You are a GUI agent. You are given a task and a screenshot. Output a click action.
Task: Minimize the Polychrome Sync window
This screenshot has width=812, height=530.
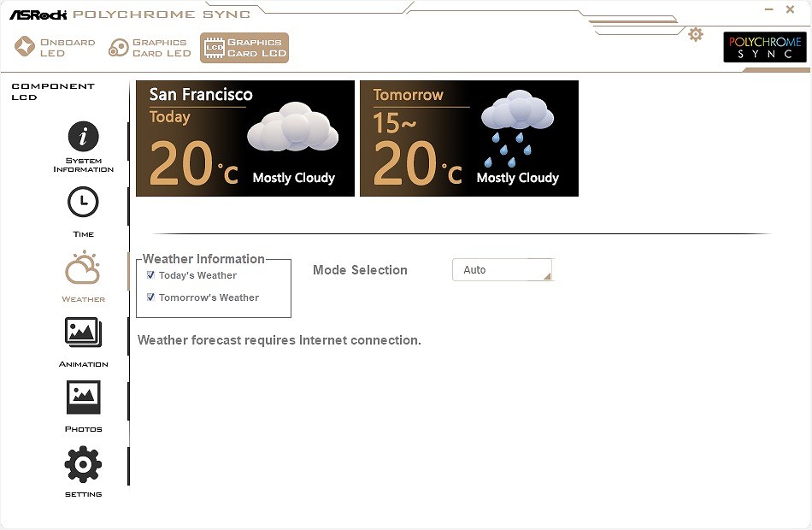tap(768, 9)
